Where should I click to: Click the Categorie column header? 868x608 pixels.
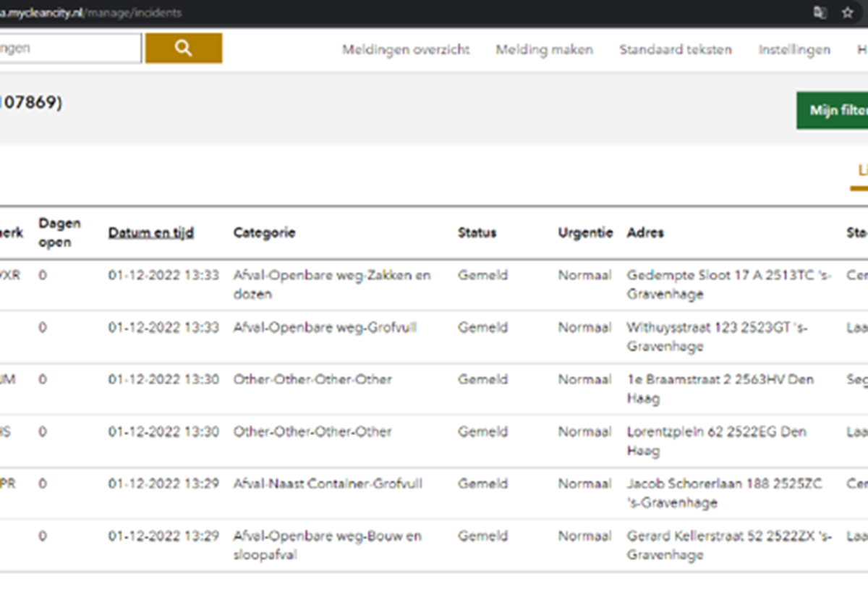pos(264,233)
